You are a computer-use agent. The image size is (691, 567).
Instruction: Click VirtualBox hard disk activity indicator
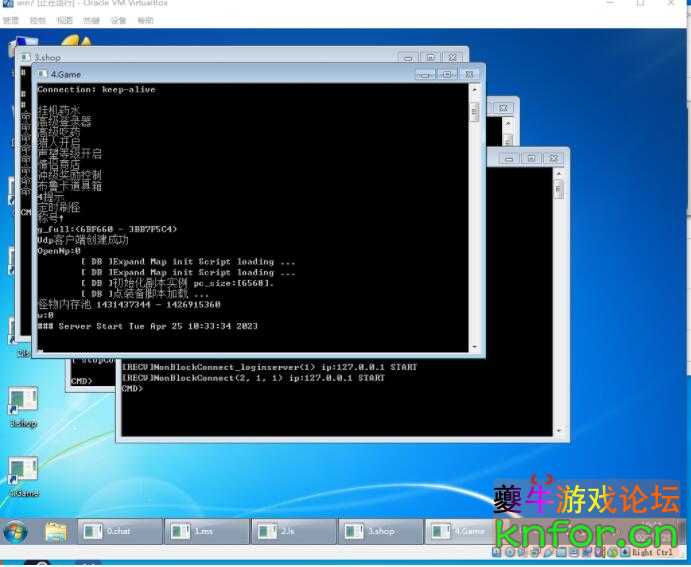[497, 552]
